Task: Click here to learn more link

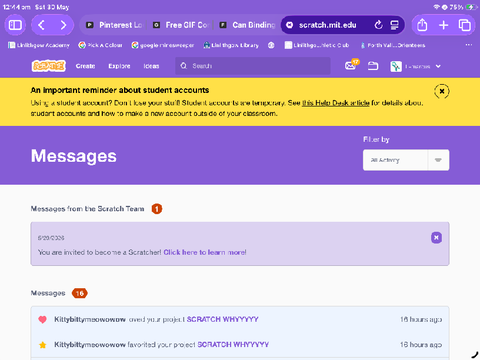Action: [x=205, y=252]
